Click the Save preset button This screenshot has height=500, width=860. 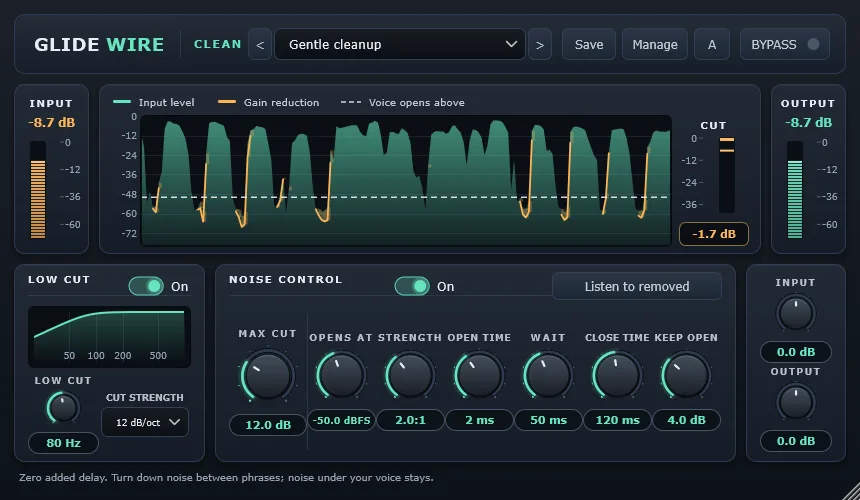pos(589,44)
